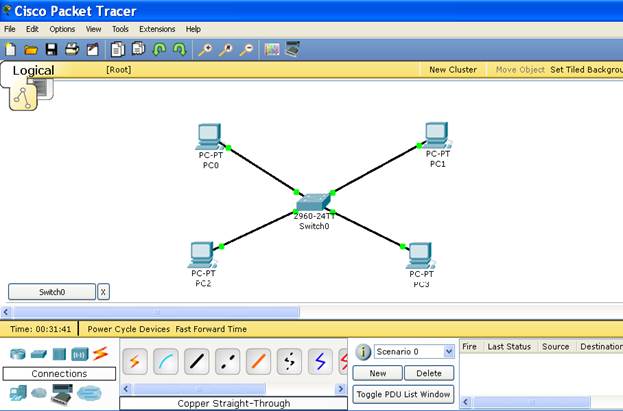The image size is (623, 411).
Task: Click the workspace horizontal scrollbar thumb
Action: click(x=157, y=312)
